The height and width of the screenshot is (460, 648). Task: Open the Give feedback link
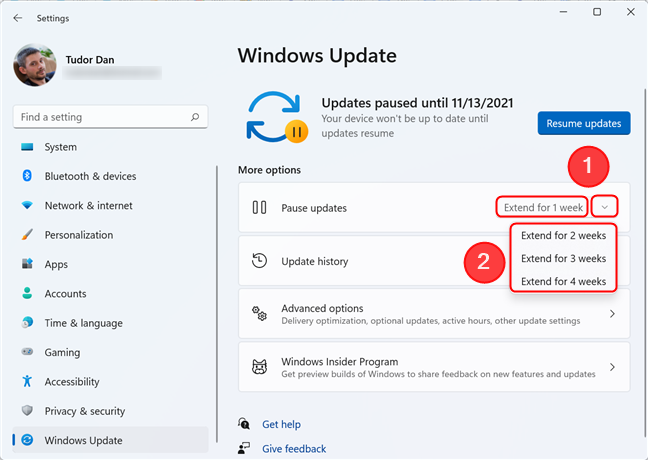(x=294, y=449)
